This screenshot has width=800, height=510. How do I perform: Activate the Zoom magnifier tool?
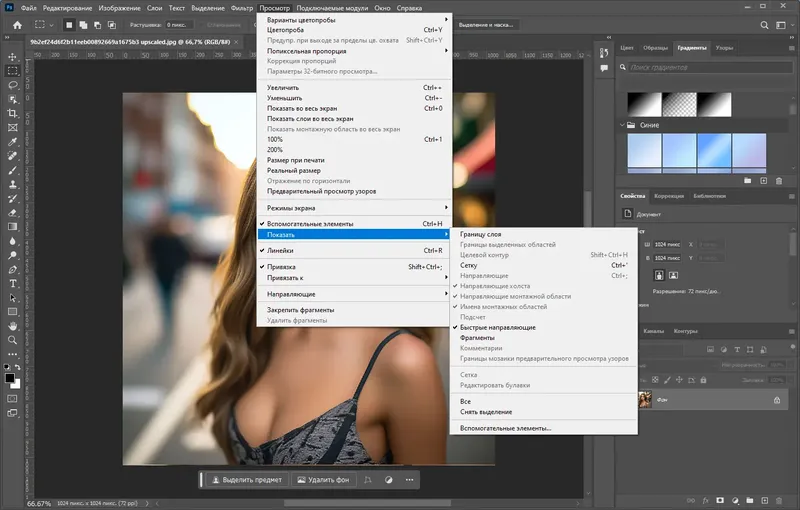pos(13,340)
